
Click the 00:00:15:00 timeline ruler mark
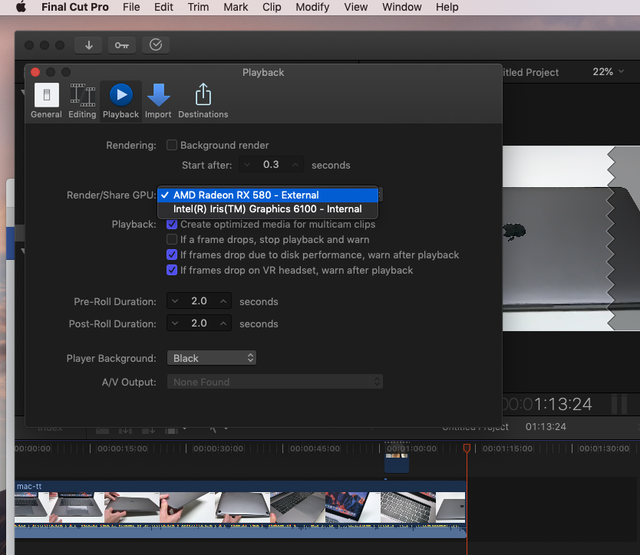(122, 448)
